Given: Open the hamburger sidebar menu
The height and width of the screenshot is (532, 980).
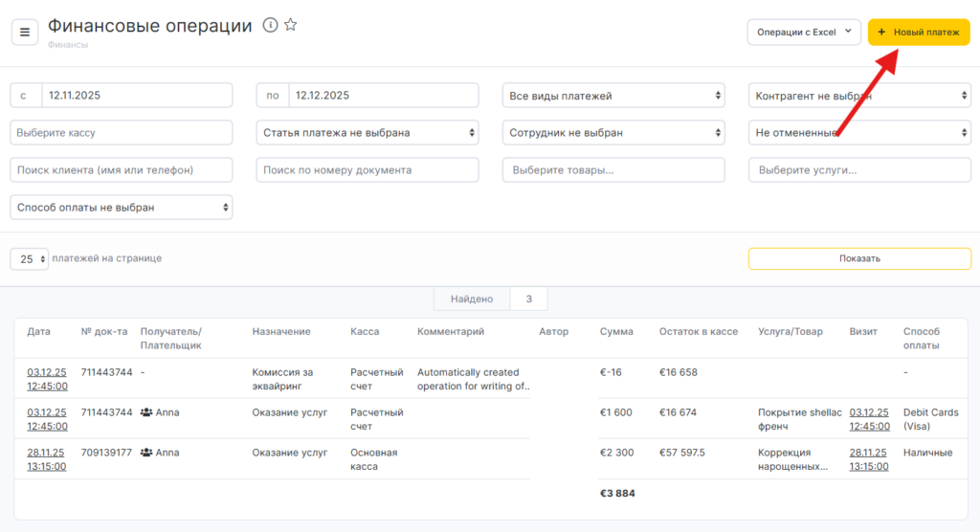Looking at the screenshot, I should point(25,32).
